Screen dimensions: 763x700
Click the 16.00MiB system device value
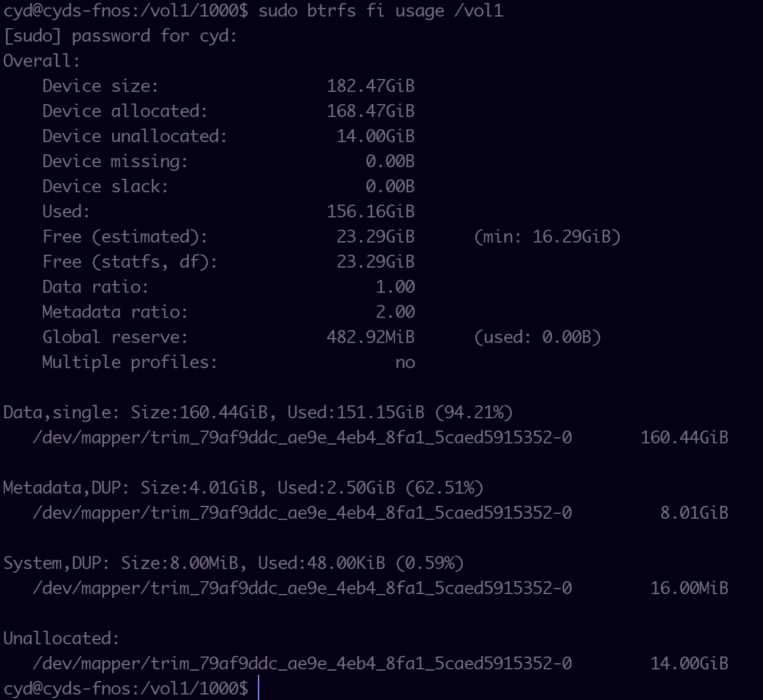689,588
